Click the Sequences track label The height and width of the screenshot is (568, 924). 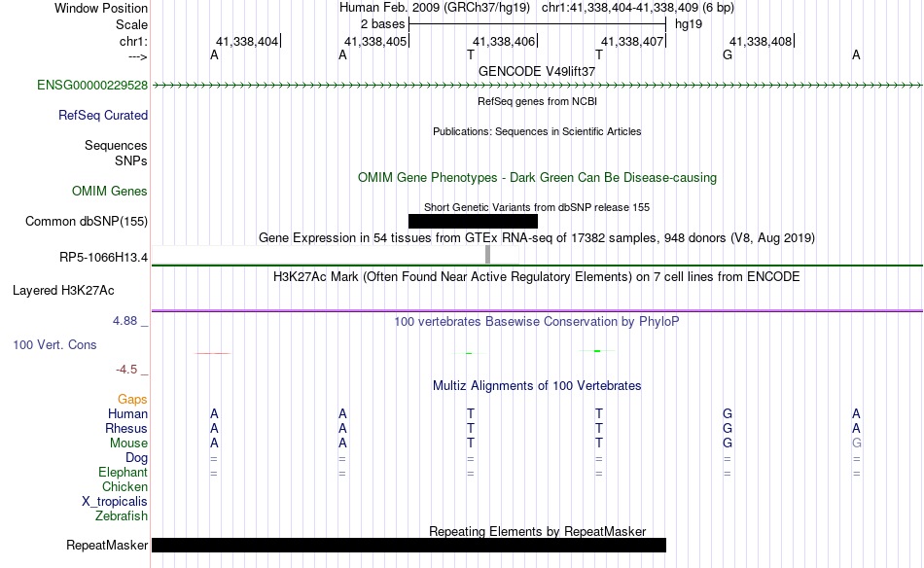pyautogui.click(x=116, y=146)
